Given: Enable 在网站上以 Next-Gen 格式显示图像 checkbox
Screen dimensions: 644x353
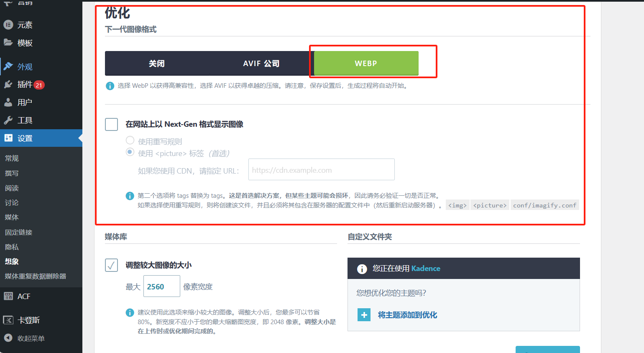Looking at the screenshot, I should click(x=111, y=124).
